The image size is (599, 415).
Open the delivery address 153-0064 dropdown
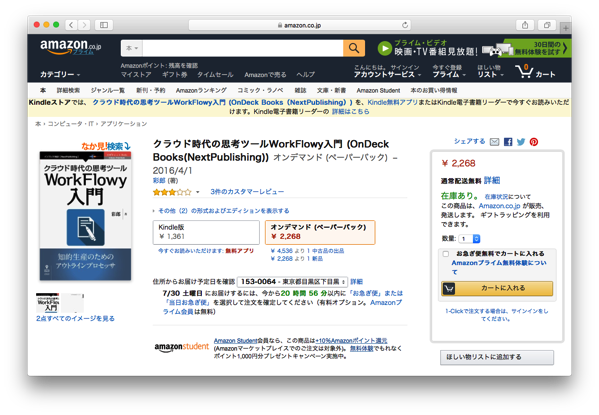click(292, 282)
